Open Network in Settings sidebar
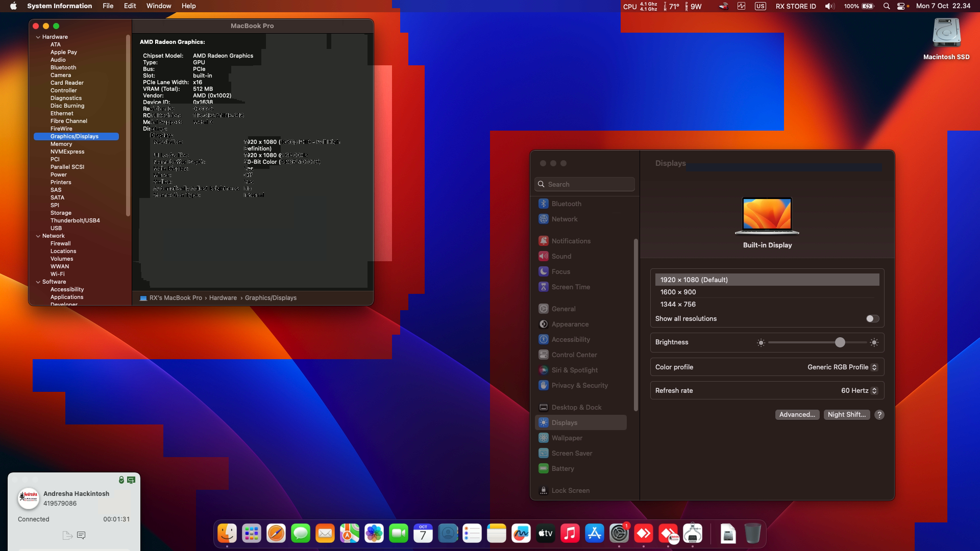Viewport: 980px width, 551px height. 581,219
